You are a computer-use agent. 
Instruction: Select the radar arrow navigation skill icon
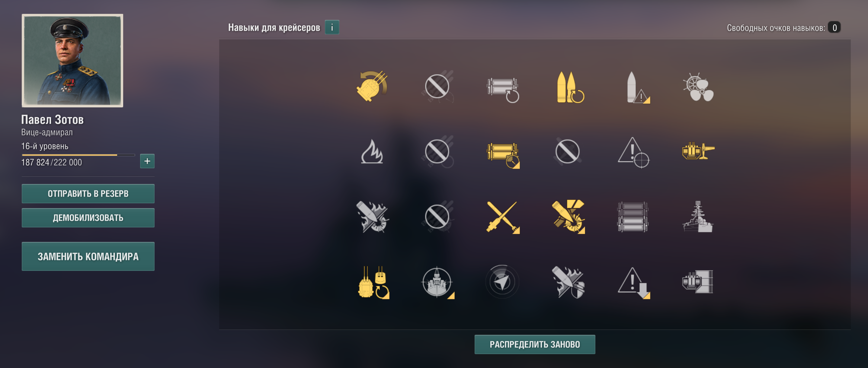coord(502,281)
